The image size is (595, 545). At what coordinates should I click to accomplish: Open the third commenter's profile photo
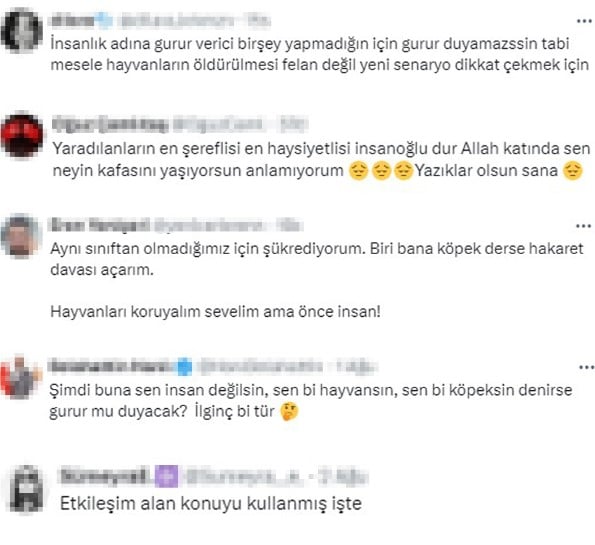click(x=20, y=236)
